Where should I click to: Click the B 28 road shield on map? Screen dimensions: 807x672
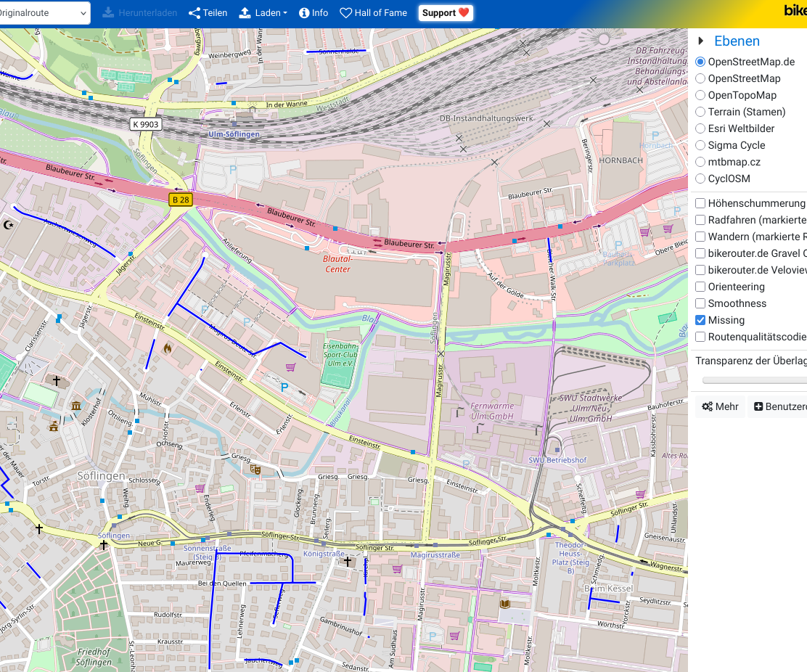pos(179,200)
